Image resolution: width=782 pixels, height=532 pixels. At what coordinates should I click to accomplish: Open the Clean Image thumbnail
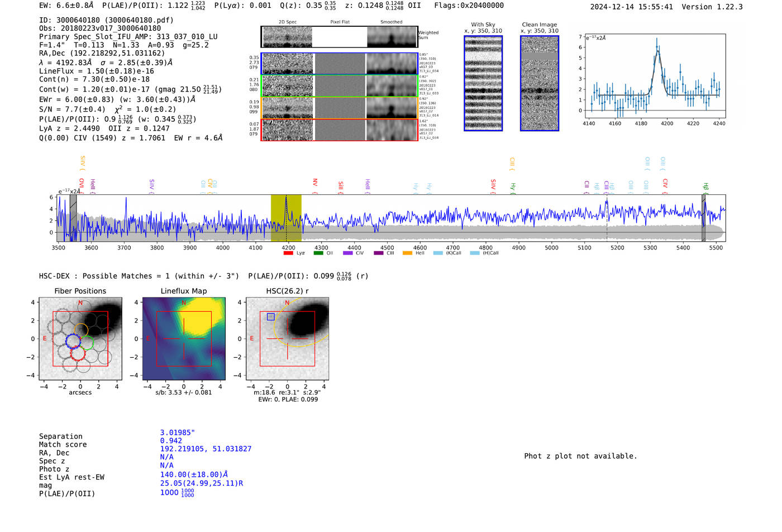540,83
